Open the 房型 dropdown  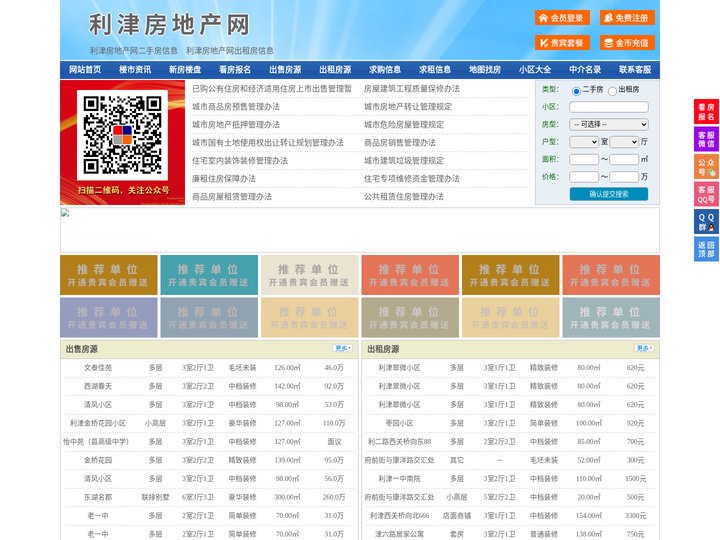[609, 124]
